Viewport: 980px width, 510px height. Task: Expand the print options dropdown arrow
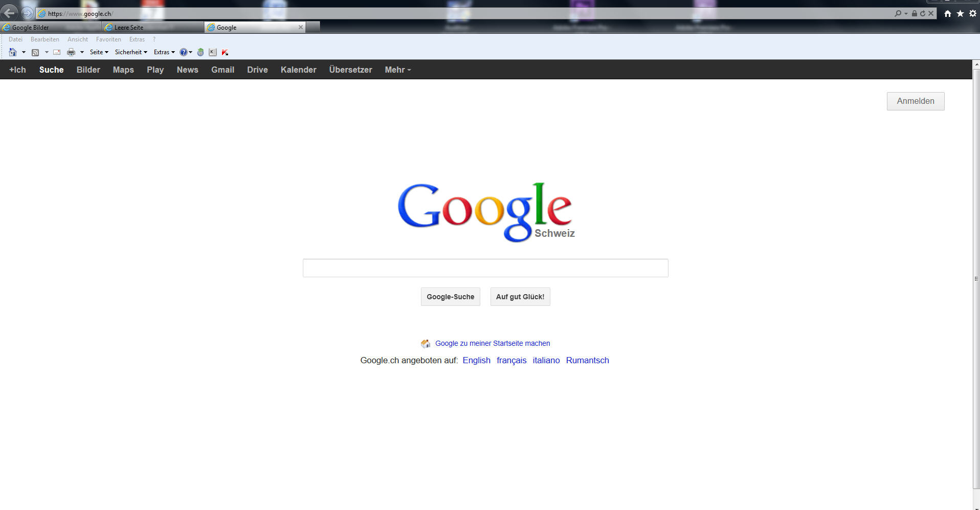coord(82,52)
